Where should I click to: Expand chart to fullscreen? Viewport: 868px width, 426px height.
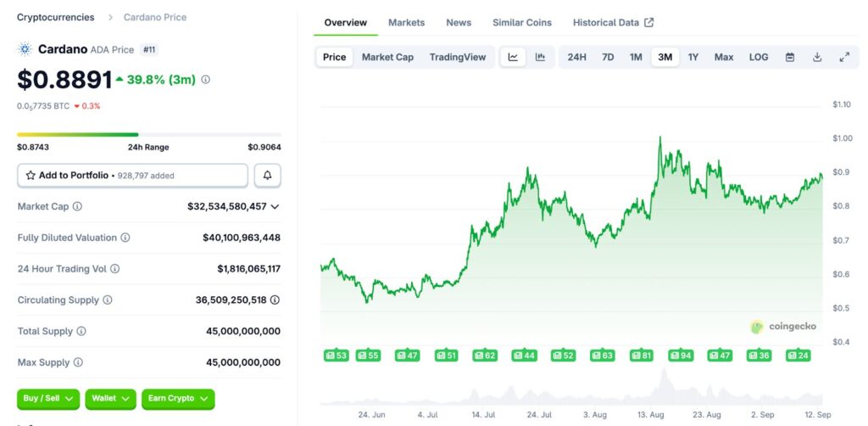[x=844, y=57]
